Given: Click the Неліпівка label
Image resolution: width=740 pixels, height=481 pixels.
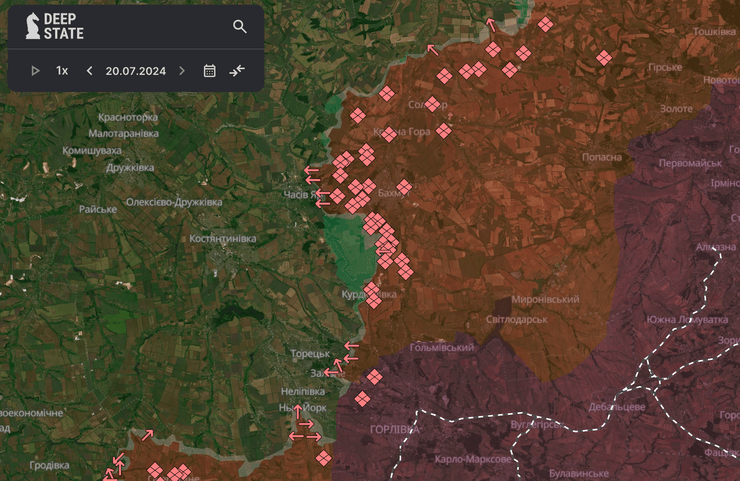Looking at the screenshot, I should (x=303, y=391).
